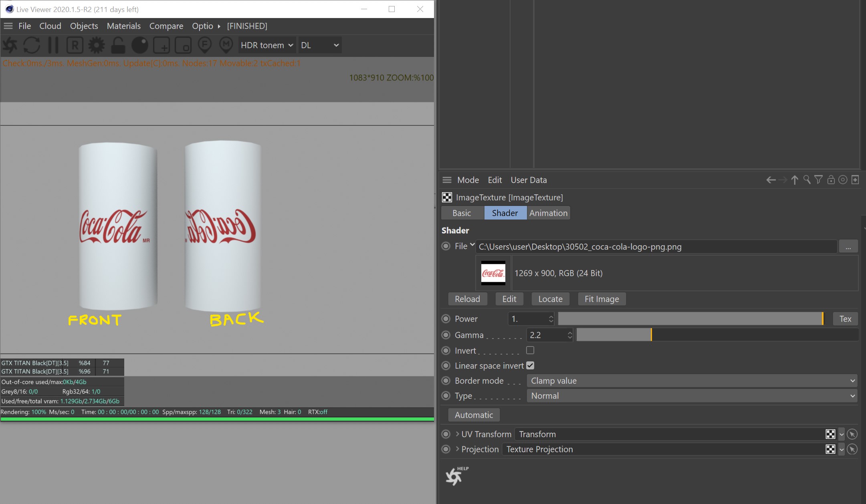Screen dimensions: 866x504
Task: Activate the pick focus F icon
Action: pos(205,45)
